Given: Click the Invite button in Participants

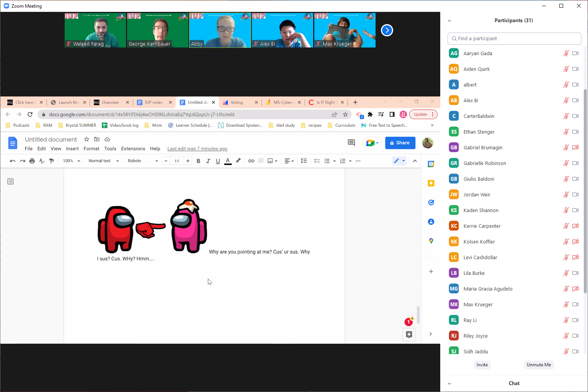Looking at the screenshot, I should (x=482, y=365).
